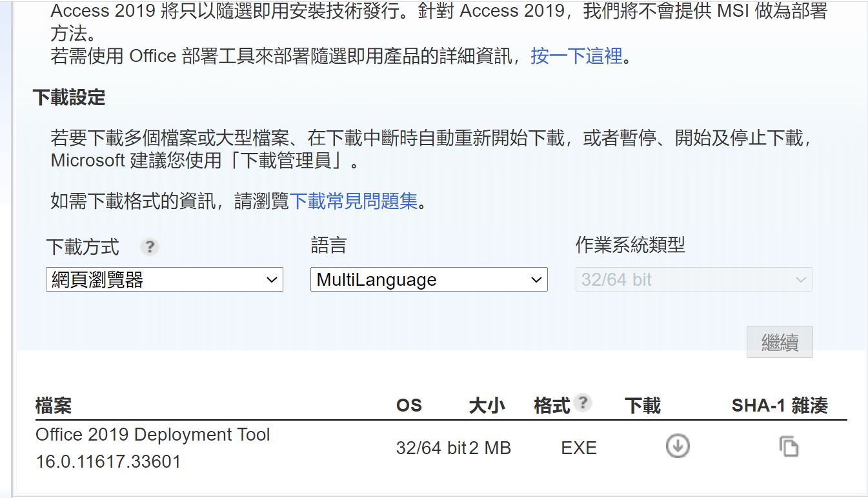Click version number 16.0.11617.33601
Screen dimensions: 868x498
pos(108,462)
